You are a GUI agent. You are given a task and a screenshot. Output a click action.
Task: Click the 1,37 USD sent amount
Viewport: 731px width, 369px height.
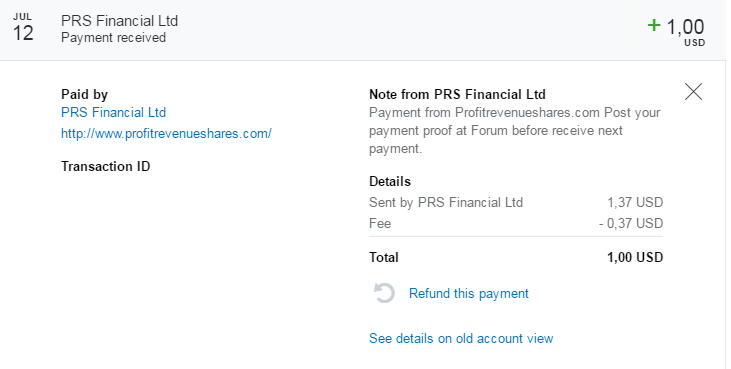click(x=635, y=202)
